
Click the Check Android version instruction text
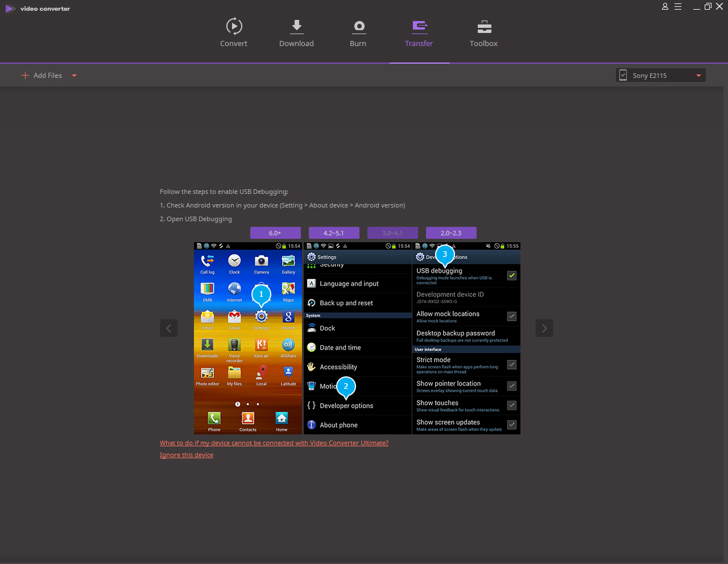(x=283, y=205)
